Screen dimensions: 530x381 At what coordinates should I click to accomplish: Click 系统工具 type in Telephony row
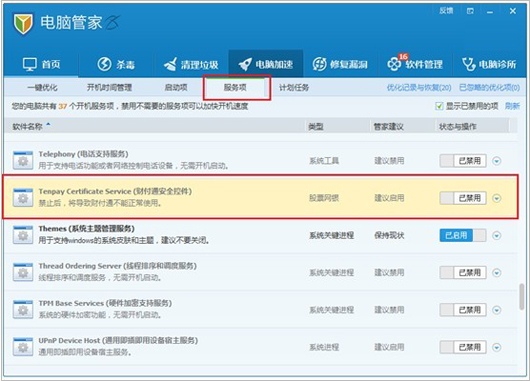pyautogui.click(x=324, y=161)
